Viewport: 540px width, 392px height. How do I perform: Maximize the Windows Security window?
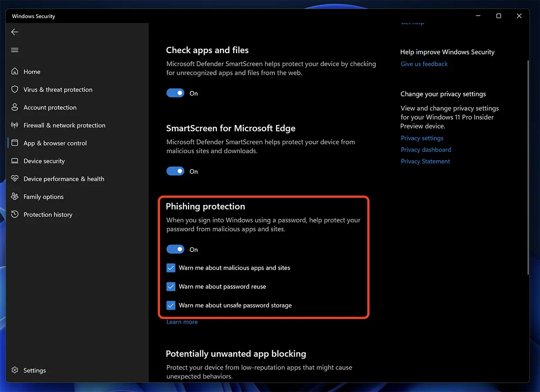coord(499,16)
